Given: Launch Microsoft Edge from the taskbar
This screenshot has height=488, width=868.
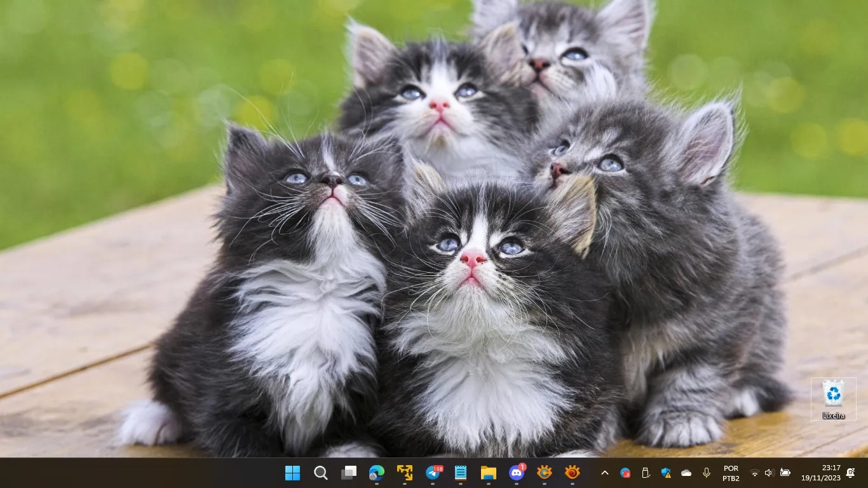Looking at the screenshot, I should tap(377, 473).
